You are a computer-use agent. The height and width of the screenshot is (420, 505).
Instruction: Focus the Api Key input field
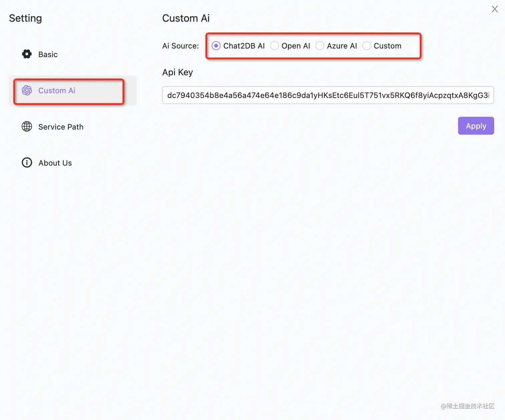click(x=328, y=95)
